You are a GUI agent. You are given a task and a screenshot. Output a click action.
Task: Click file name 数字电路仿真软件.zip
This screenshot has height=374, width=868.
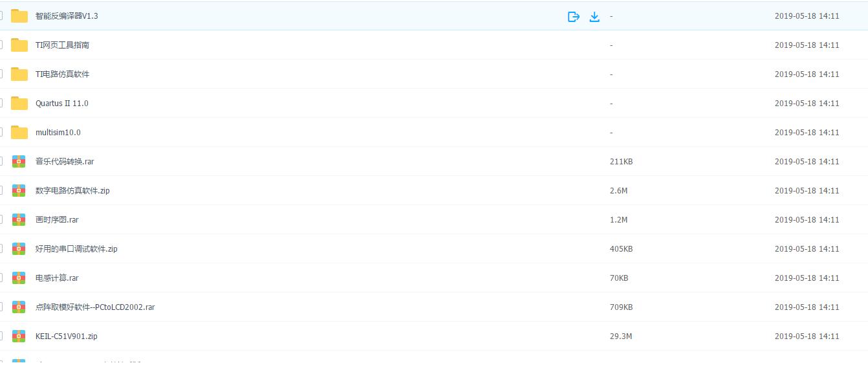pyautogui.click(x=72, y=191)
